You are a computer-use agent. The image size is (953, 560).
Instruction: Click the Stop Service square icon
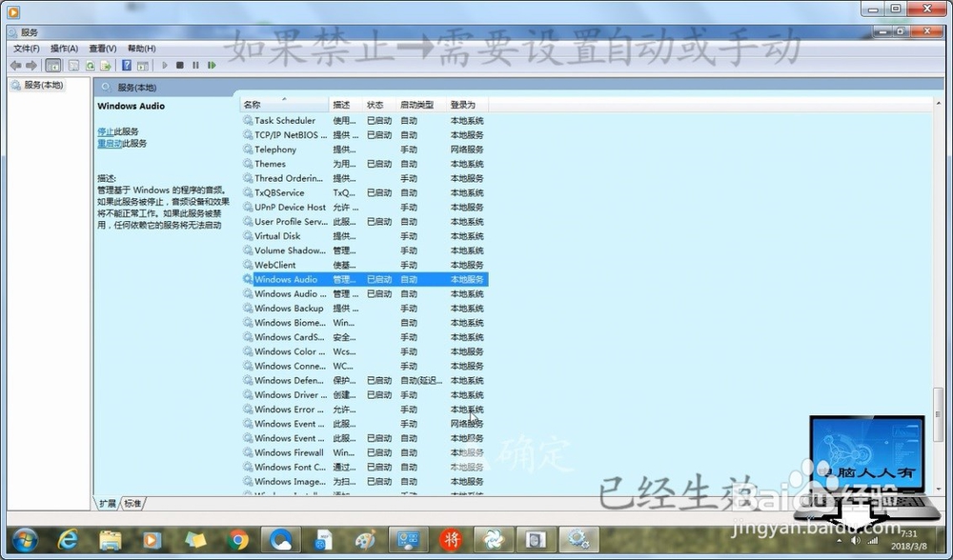(x=180, y=65)
